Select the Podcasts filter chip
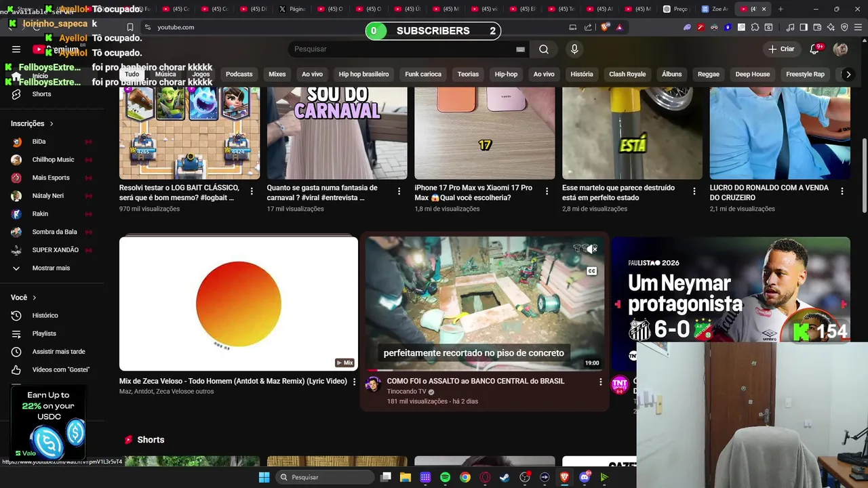Screen dimensions: 868x488 pos(239,74)
